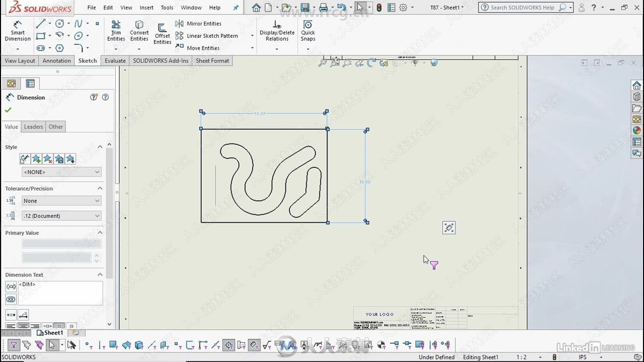Open the Trim Entities dropdown arrow
The width and height of the screenshot is (644, 362).
tap(116, 49)
